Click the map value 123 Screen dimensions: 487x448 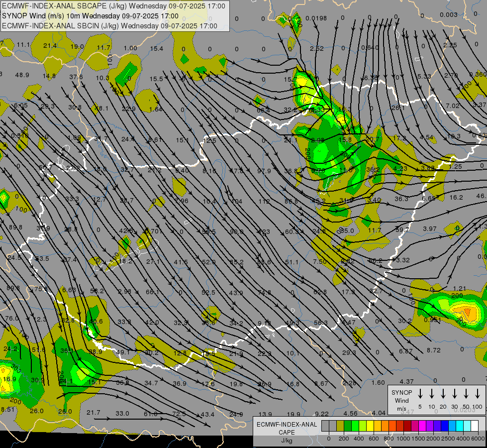(264, 231)
